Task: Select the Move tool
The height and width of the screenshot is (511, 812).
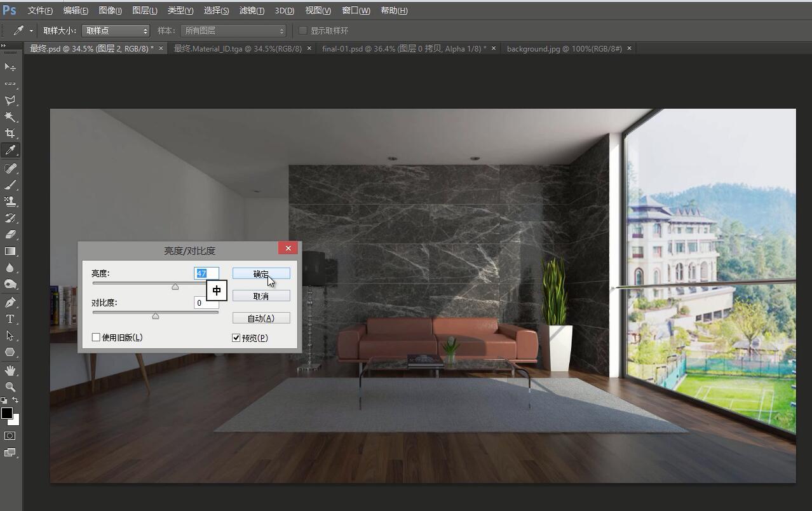Action: [x=10, y=67]
